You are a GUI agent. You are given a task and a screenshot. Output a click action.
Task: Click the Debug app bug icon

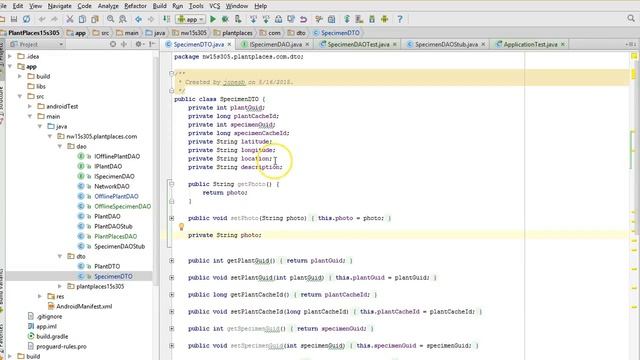[x=225, y=19]
